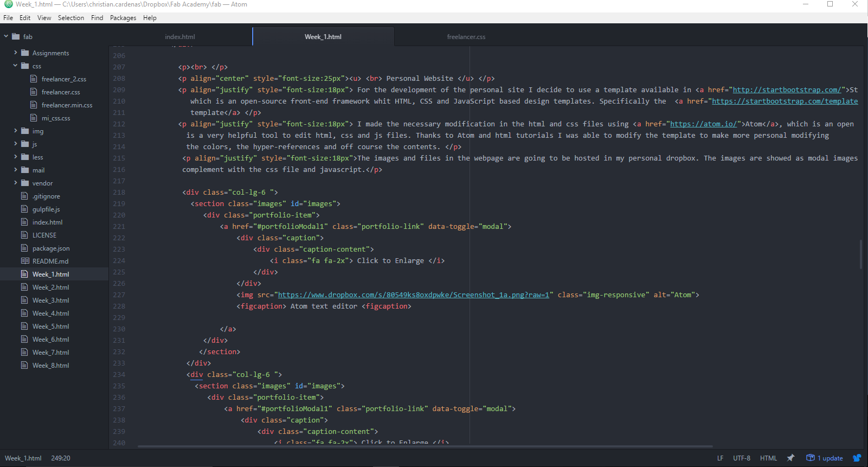The height and width of the screenshot is (467, 868).
Task: Change the UTF-8 encoding selector
Action: [x=742, y=458]
